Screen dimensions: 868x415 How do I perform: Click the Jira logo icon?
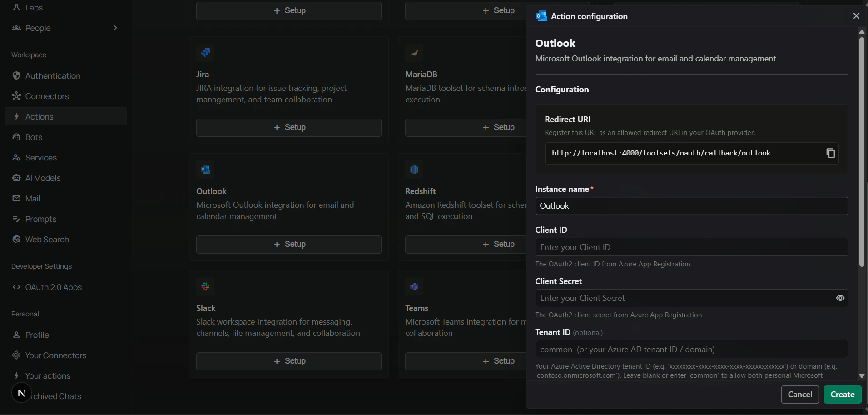(205, 53)
